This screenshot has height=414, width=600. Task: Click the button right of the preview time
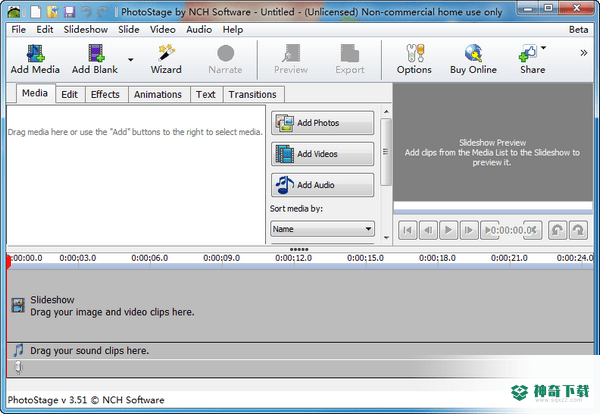click(x=535, y=230)
